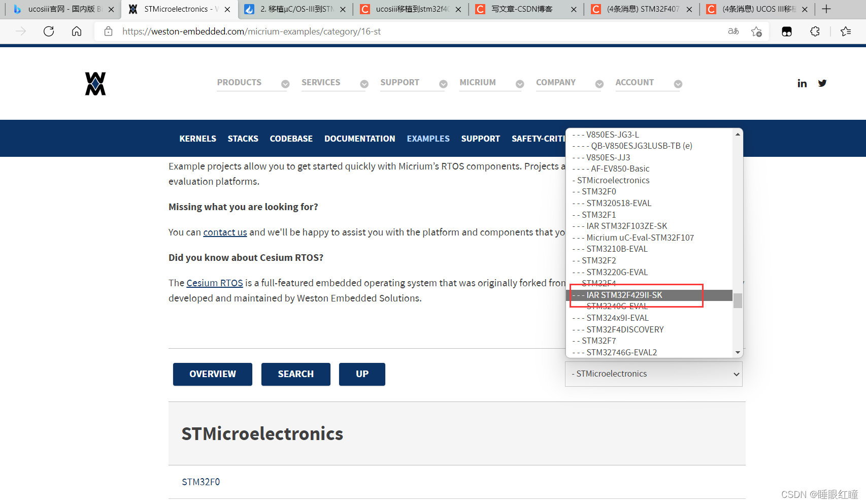The image size is (866, 504).
Task: Open KERNELS in Micrium navigation
Action: pyautogui.click(x=197, y=139)
